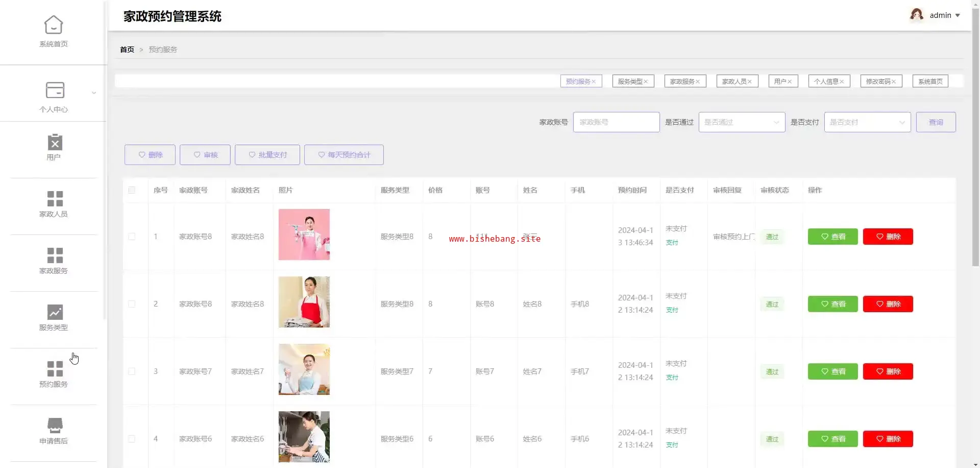Close the 修改密码 tab with its x
Screen dimensions: 980x468
coord(894,82)
